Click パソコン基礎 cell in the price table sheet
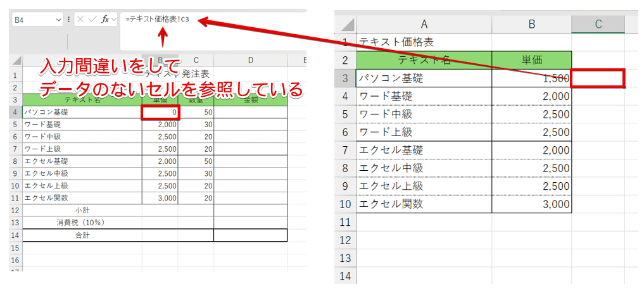This screenshot has width=644, height=298. pyautogui.click(x=424, y=78)
